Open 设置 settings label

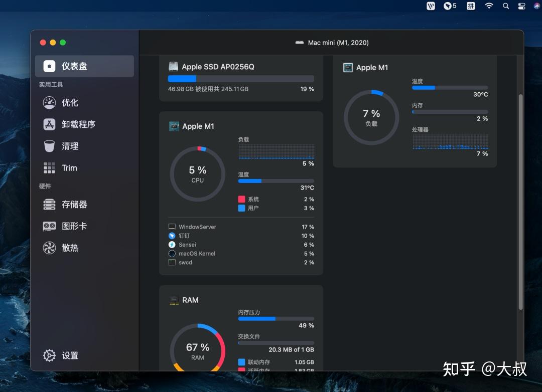click(x=70, y=355)
